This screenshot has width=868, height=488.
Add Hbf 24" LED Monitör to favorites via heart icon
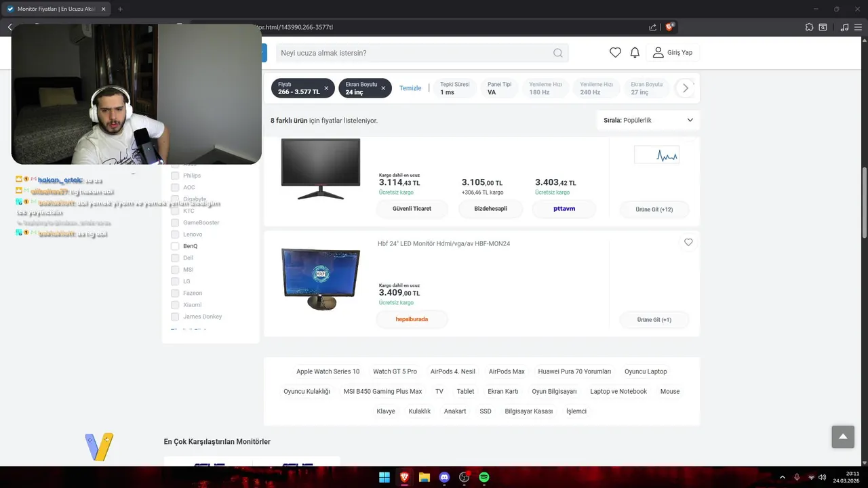point(688,242)
